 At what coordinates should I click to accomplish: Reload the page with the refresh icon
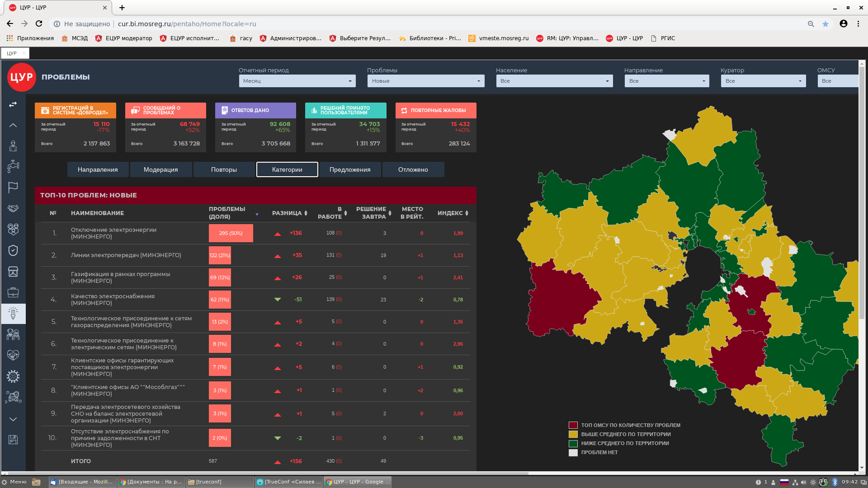[39, 24]
